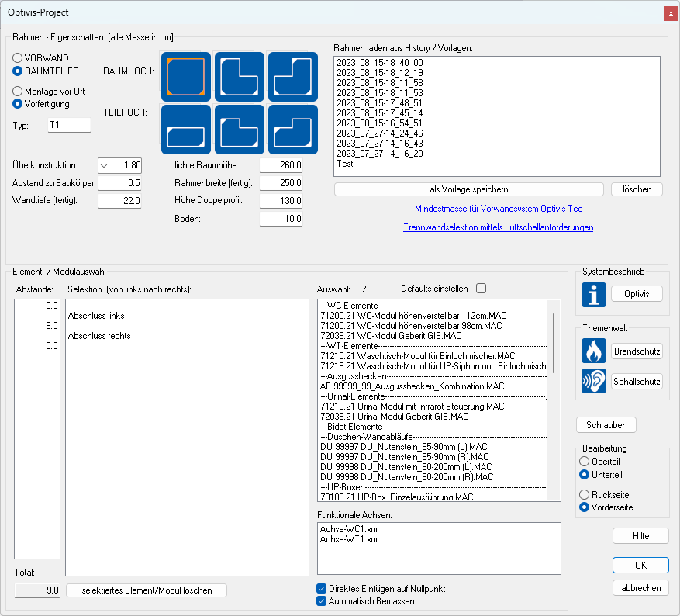Click the Schrauben button
The height and width of the screenshot is (616, 680).
click(x=606, y=424)
